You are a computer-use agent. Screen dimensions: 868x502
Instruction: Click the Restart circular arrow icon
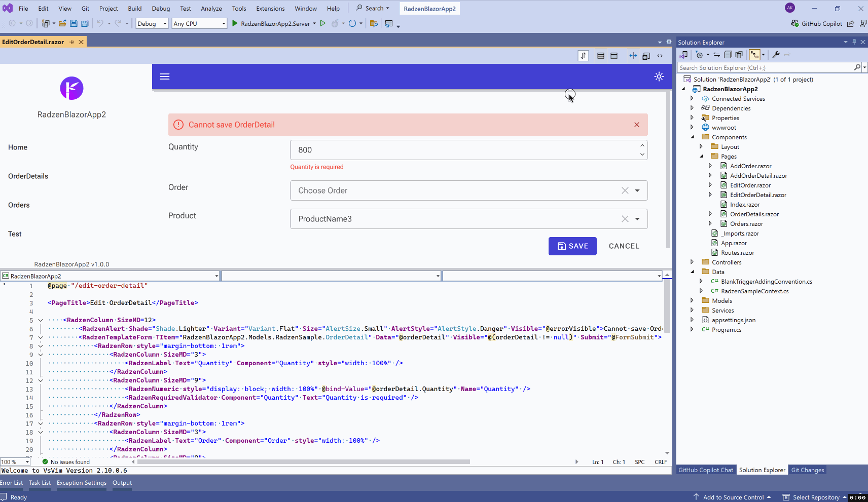[x=352, y=23]
